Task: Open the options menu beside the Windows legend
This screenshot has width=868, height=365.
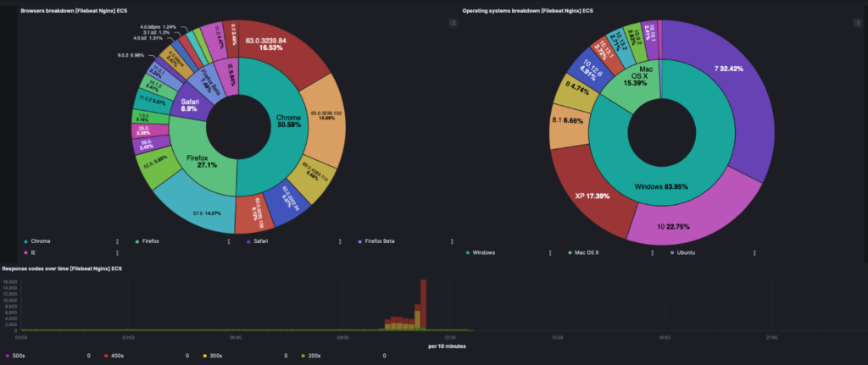Action: click(550, 252)
